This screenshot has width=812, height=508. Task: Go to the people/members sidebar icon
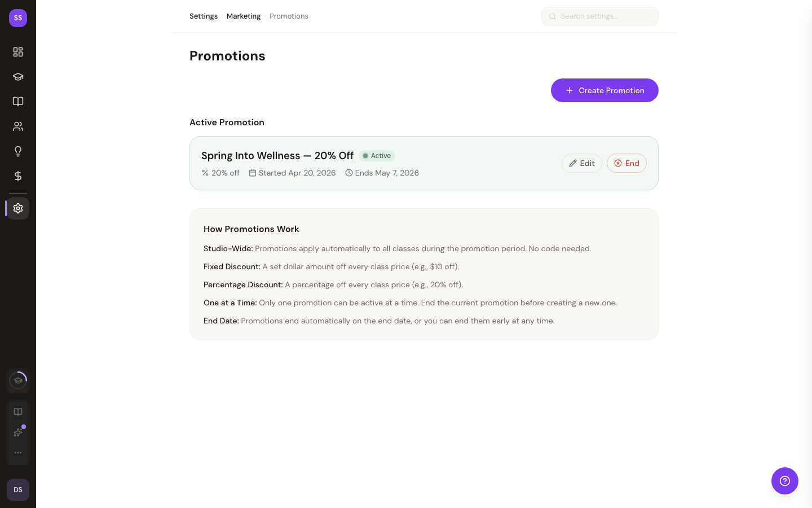pyautogui.click(x=18, y=126)
